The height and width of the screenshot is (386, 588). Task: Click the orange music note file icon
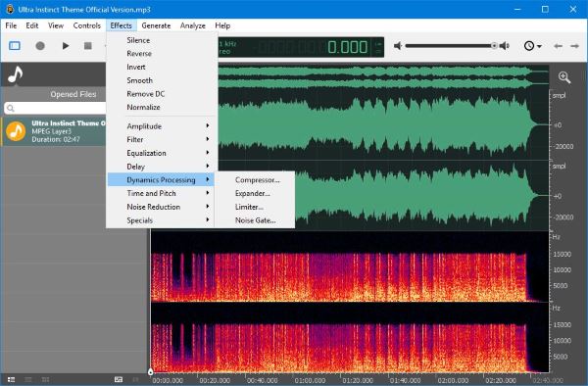point(16,131)
